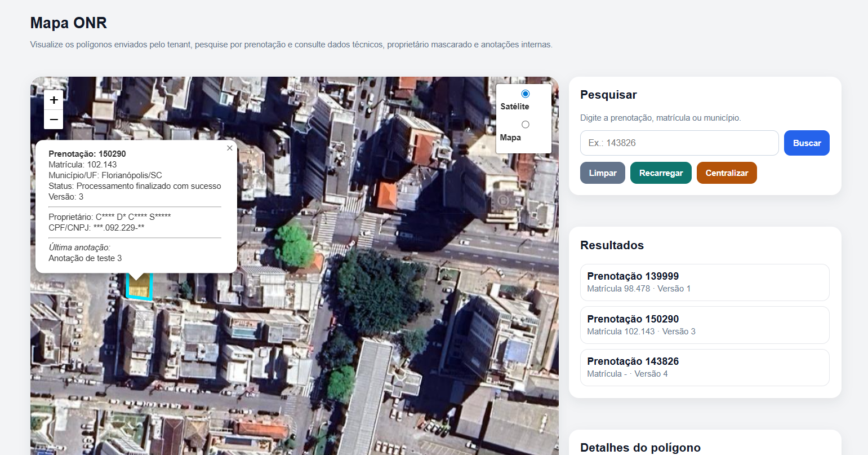This screenshot has width=868, height=455.
Task: Click masked 'CPF/CNPJ: ***.092.229-**' text
Action: [x=96, y=228]
